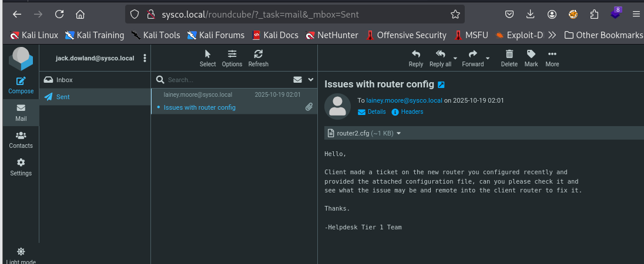
Task: Open the MSFU bookmark
Action: point(471,35)
